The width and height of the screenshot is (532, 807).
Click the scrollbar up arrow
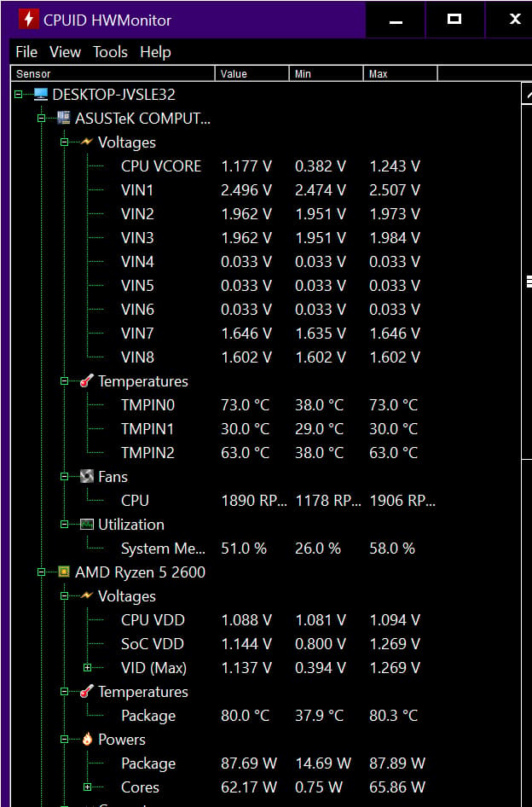(527, 94)
